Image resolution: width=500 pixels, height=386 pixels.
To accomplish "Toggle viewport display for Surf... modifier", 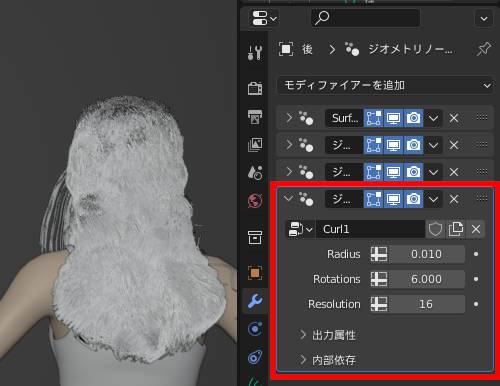I will [x=393, y=118].
